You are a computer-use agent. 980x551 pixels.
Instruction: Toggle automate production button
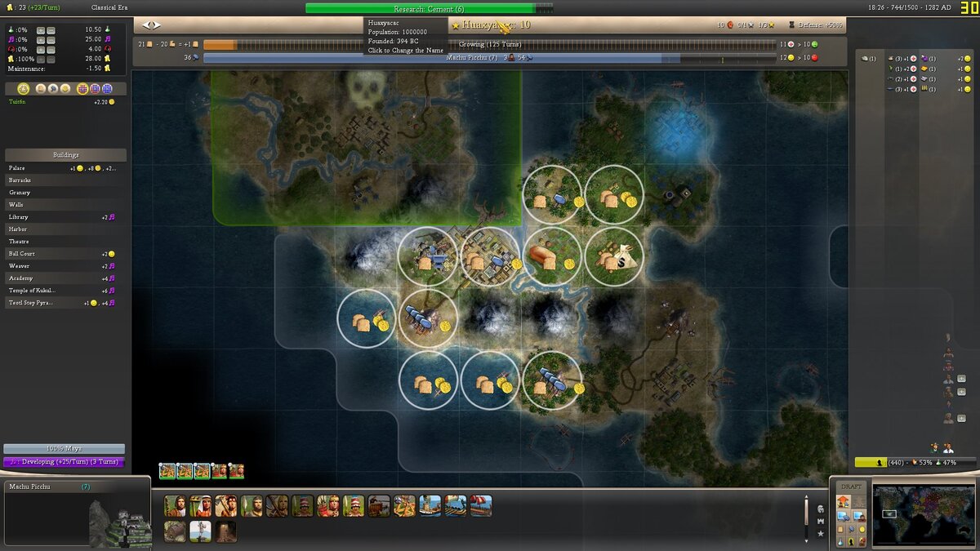click(844, 517)
